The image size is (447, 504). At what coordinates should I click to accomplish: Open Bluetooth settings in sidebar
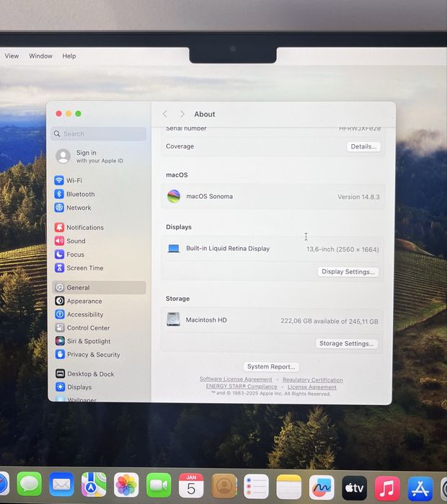point(74,194)
